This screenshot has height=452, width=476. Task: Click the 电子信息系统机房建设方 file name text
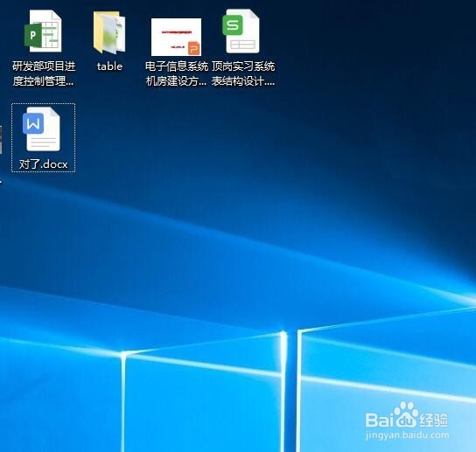pyautogui.click(x=177, y=73)
